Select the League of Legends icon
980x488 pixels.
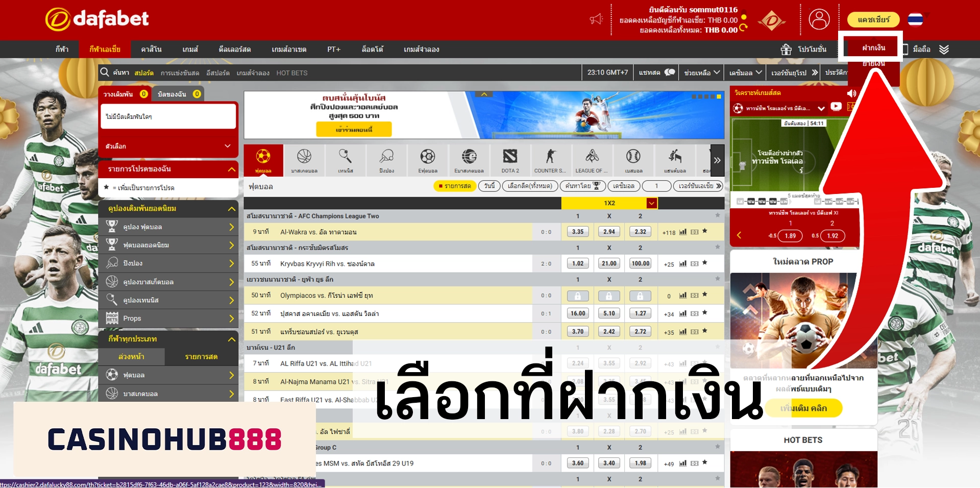coord(592,160)
